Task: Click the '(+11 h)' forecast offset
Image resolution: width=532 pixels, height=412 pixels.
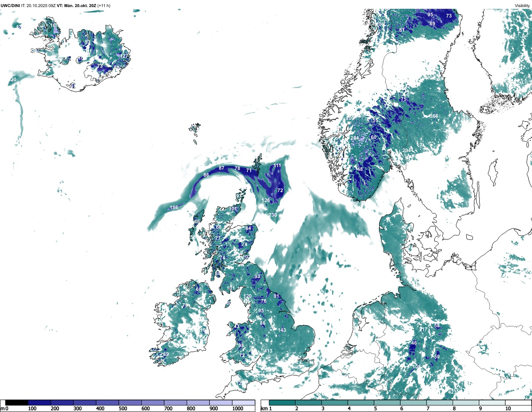Action: pyautogui.click(x=104, y=6)
